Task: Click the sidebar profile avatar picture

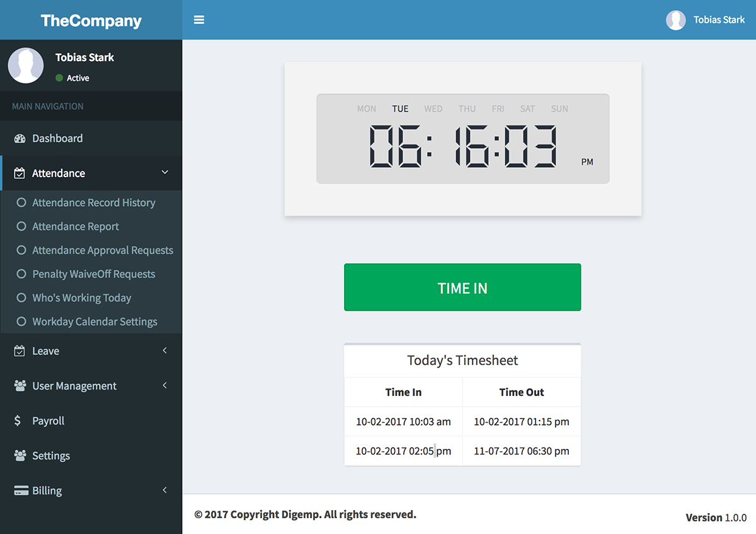Action: (26, 66)
